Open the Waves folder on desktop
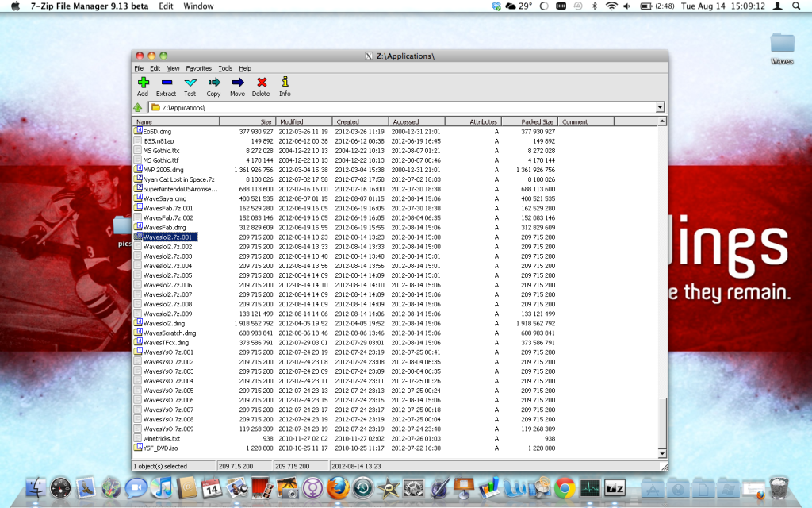 point(782,48)
